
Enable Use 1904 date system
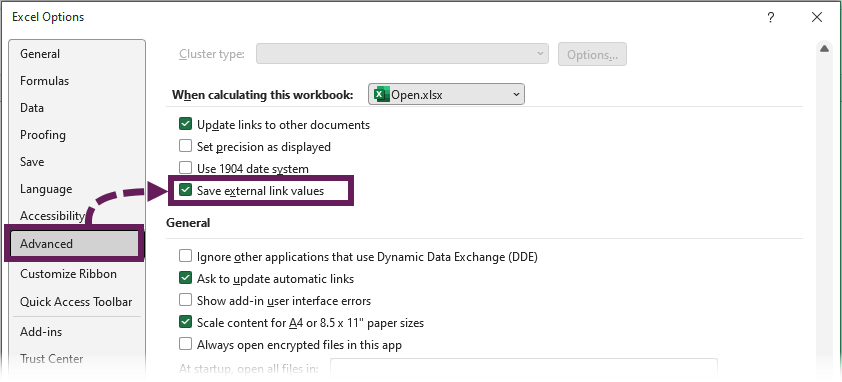tap(185, 168)
